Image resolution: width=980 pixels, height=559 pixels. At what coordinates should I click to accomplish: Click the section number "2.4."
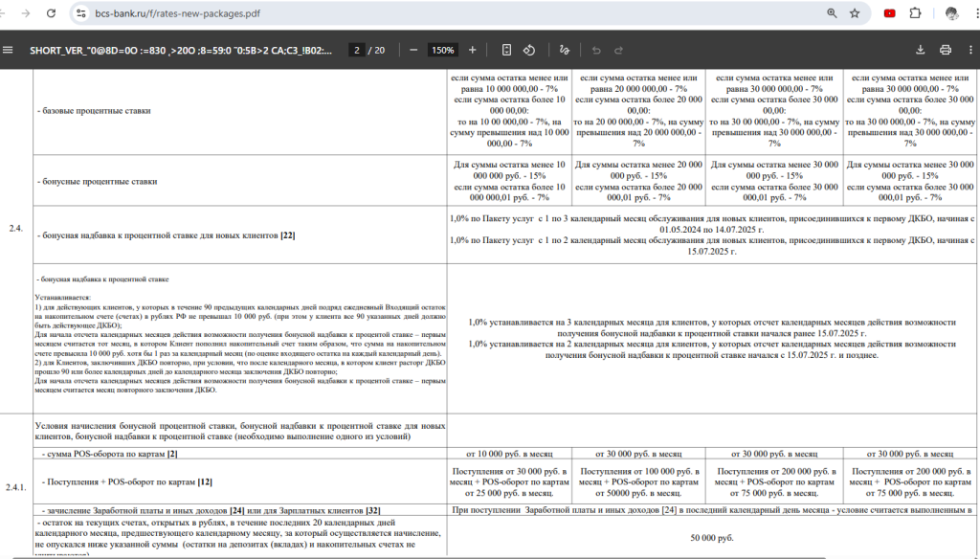click(16, 228)
